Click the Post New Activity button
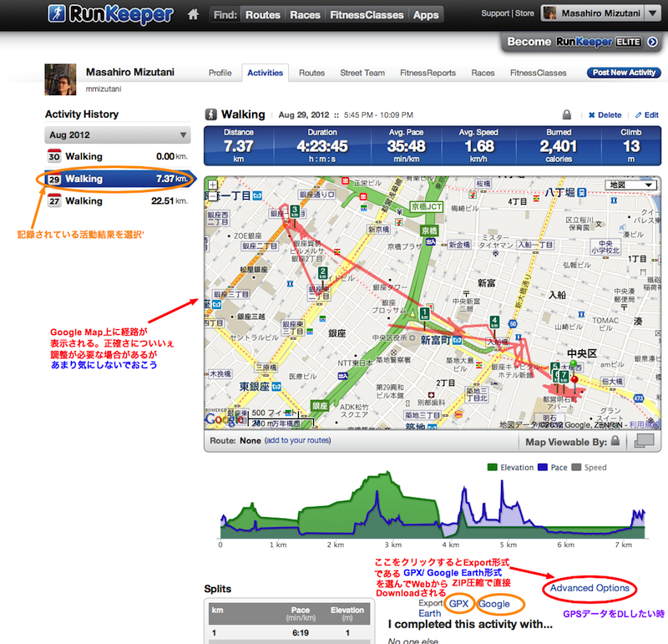The width and height of the screenshot is (668, 644). 623,74
